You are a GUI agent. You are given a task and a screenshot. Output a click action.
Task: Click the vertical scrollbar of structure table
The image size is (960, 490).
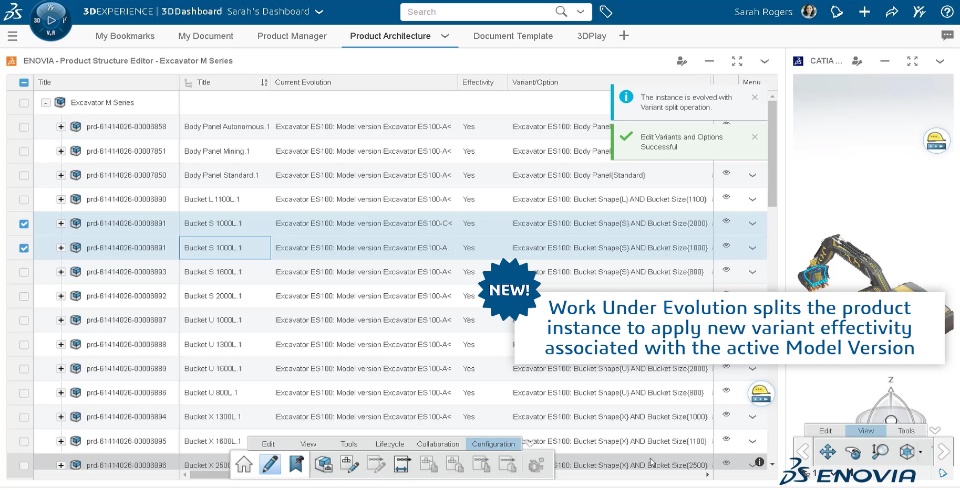click(773, 153)
